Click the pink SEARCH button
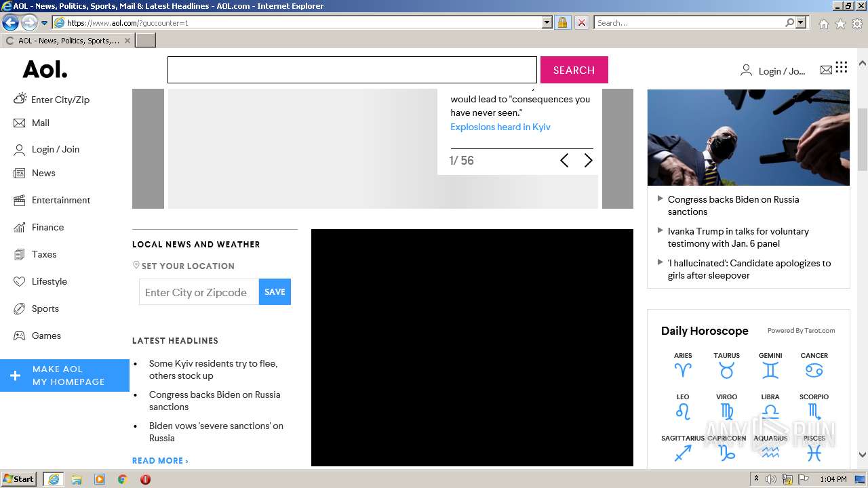 [x=574, y=70]
